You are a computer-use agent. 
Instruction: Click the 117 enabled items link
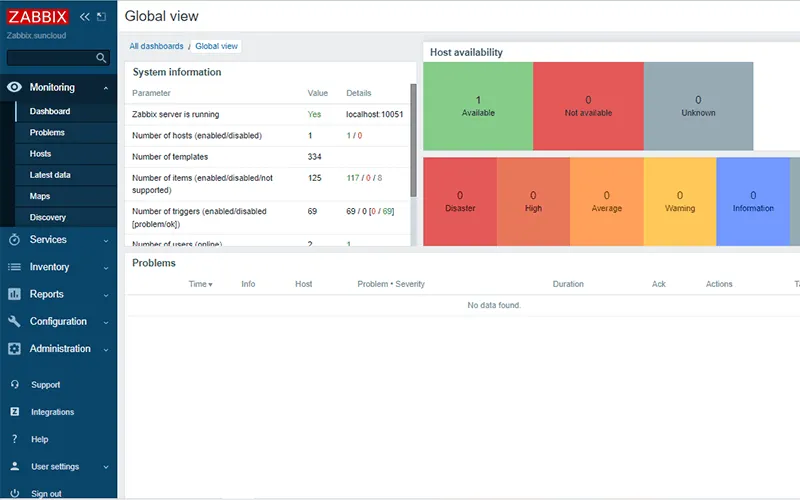(353, 178)
